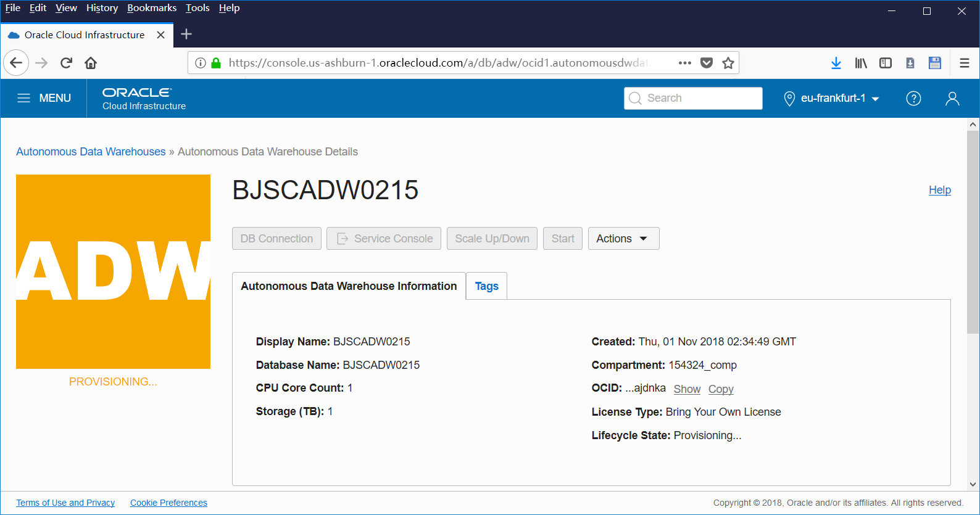This screenshot has width=980, height=515.
Task: Open the page Help link
Action: 940,190
